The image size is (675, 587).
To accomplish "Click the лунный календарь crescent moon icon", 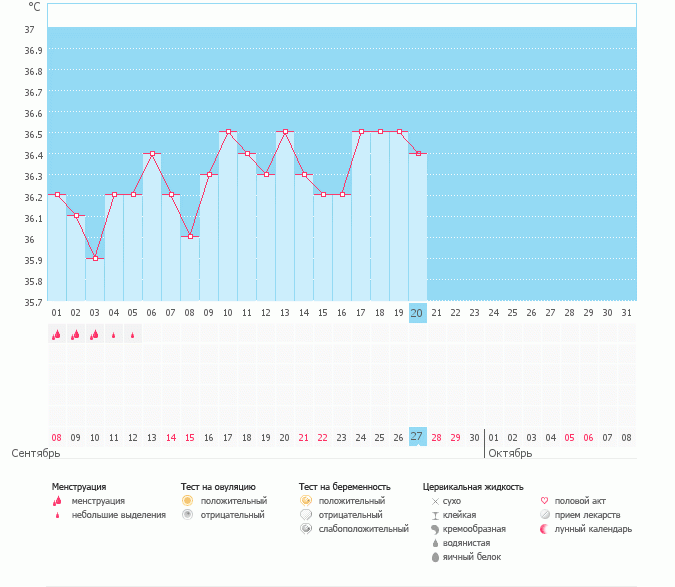I will (545, 529).
